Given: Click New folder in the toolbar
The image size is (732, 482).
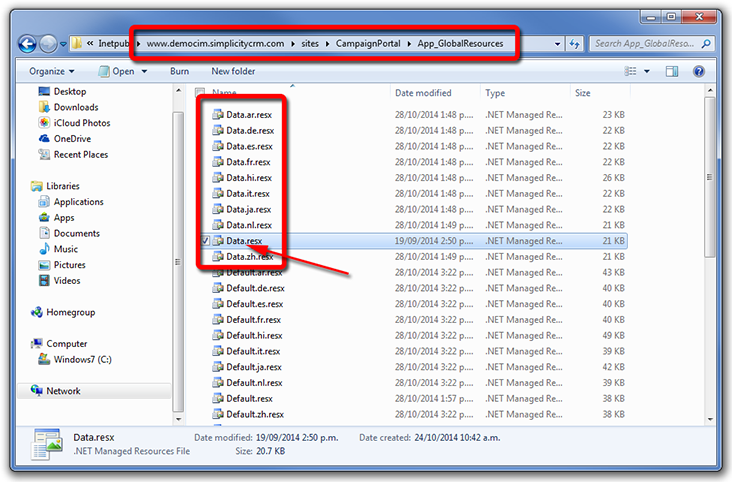Looking at the screenshot, I should tap(233, 71).
